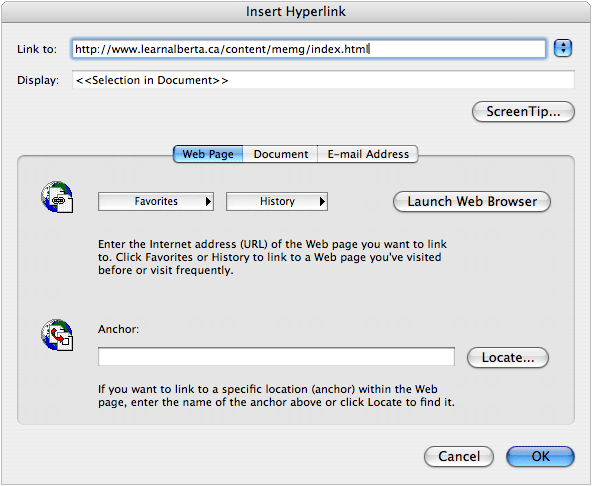Cancel the Insert Hyperlink dialog
The image size is (592, 486).
(x=459, y=456)
